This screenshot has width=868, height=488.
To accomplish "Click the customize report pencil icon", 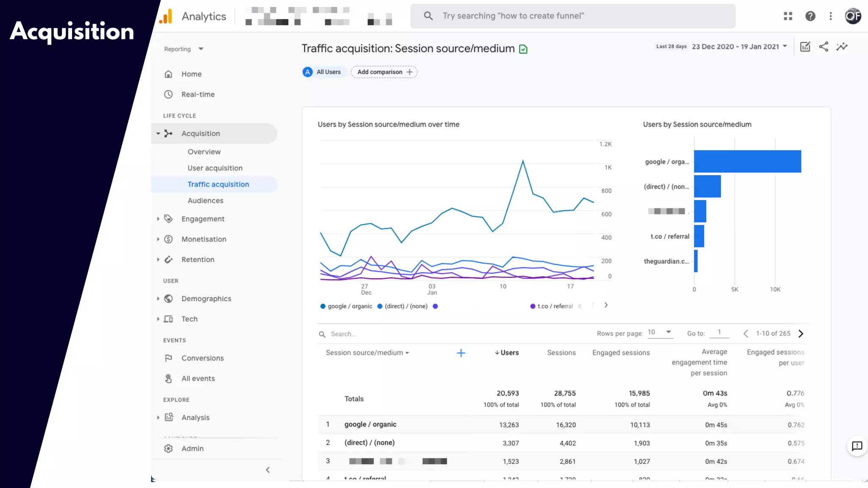I will (x=805, y=47).
